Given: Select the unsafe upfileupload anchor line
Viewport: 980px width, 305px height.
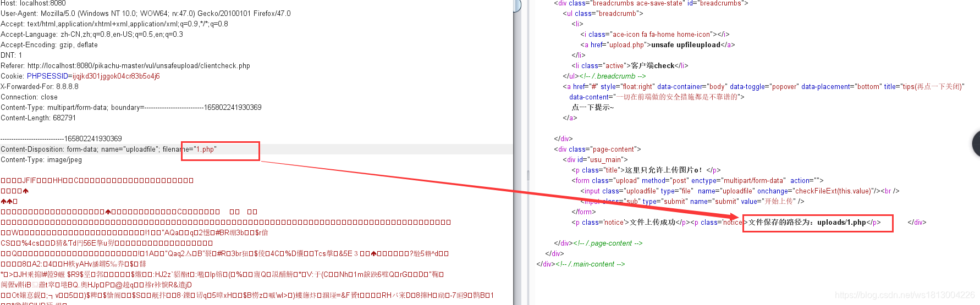Looking at the screenshot, I should tap(658, 45).
